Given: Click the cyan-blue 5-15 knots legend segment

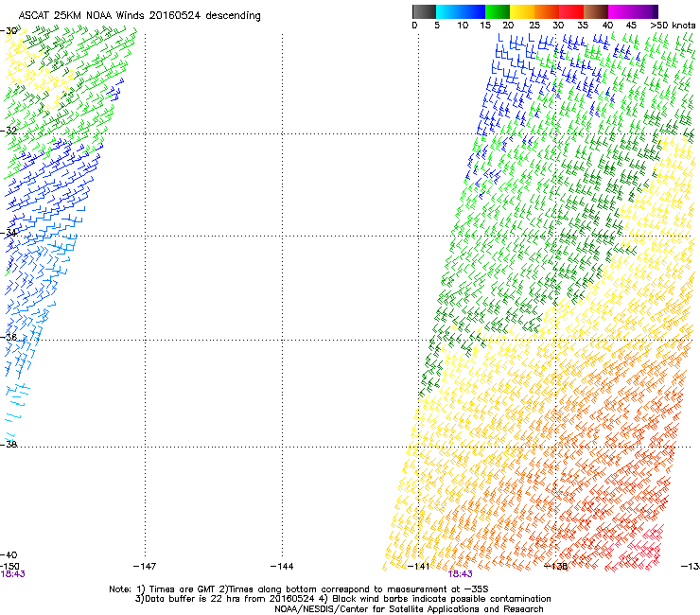Looking at the screenshot, I should [x=461, y=11].
